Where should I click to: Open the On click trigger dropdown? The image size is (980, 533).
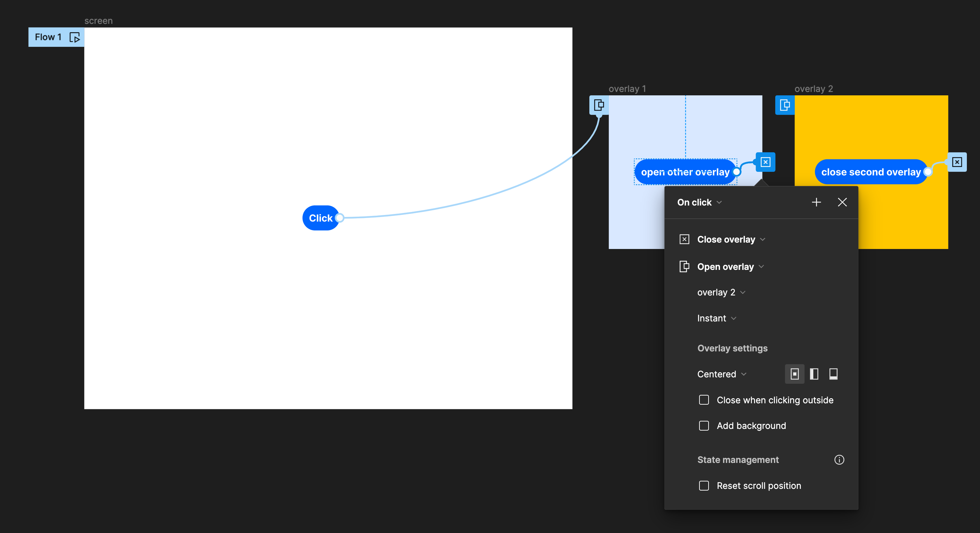point(699,202)
